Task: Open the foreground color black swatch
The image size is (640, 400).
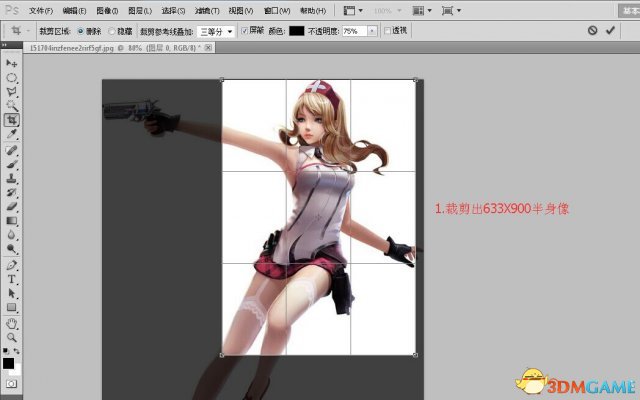Action: coord(8,363)
